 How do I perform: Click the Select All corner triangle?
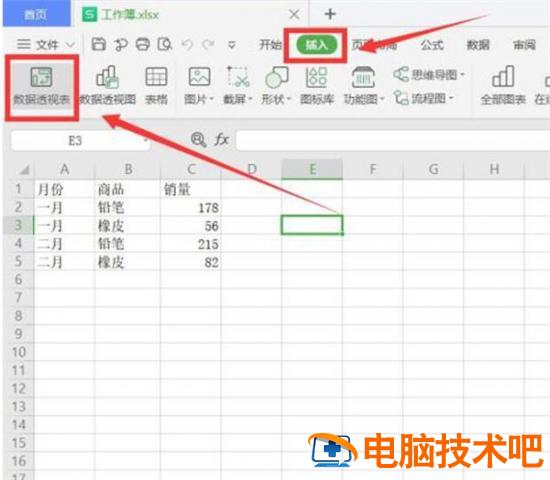[x=25, y=170]
